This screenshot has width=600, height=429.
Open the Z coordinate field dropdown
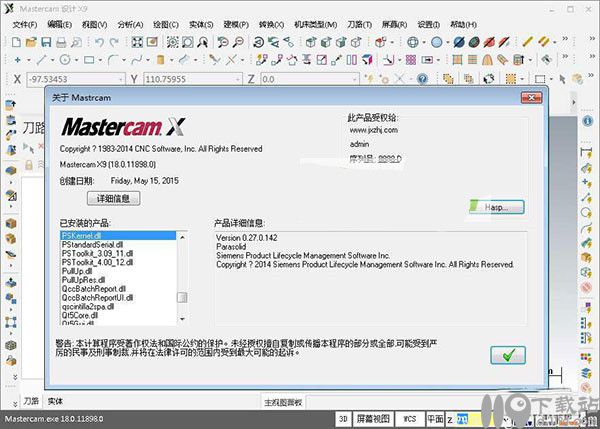[x=355, y=79]
